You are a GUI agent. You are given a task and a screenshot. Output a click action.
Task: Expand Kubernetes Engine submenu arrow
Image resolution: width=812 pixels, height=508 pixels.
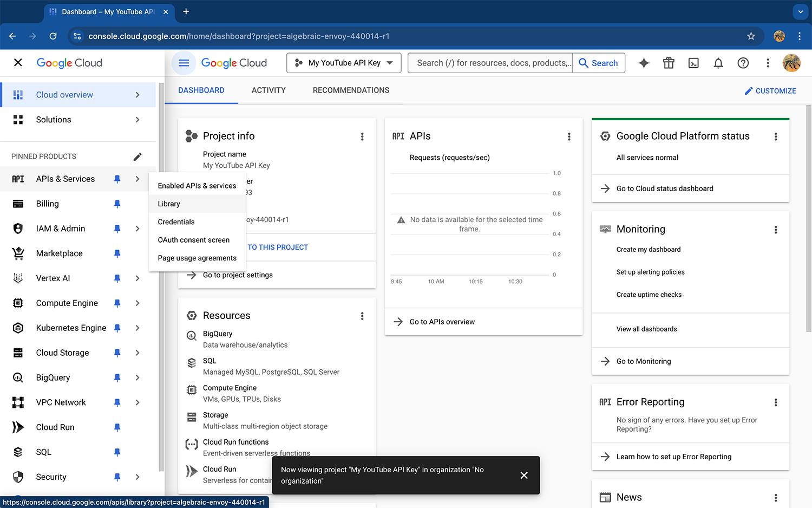pyautogui.click(x=137, y=328)
